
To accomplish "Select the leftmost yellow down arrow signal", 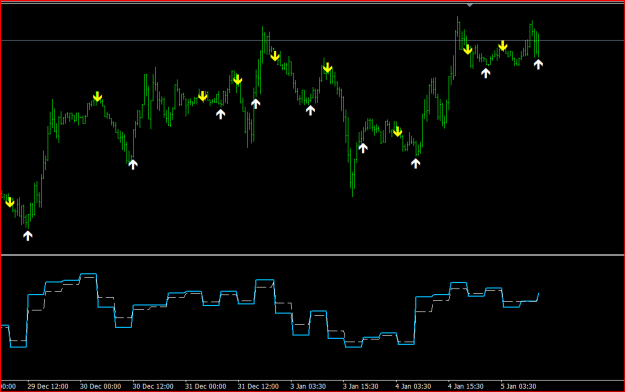I will pyautogui.click(x=10, y=202).
